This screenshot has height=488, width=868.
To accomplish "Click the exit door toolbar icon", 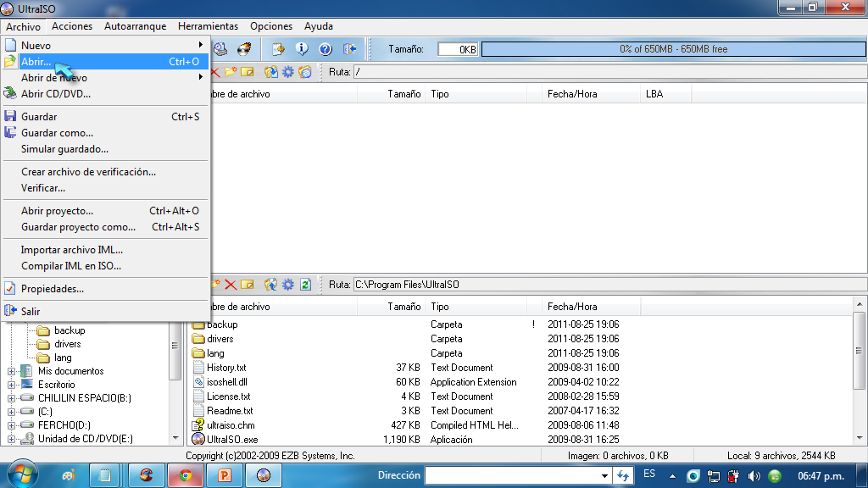I will (x=349, y=49).
